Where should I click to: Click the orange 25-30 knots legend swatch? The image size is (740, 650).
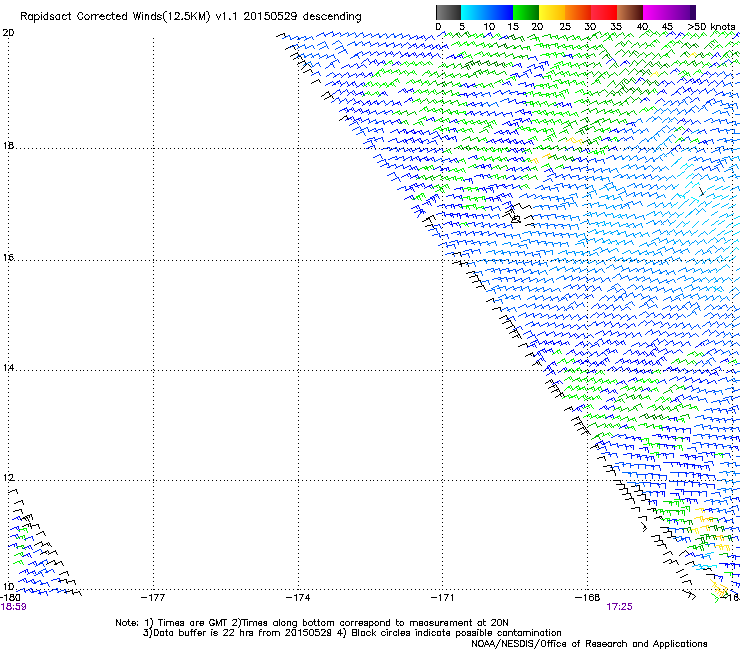coord(577,12)
